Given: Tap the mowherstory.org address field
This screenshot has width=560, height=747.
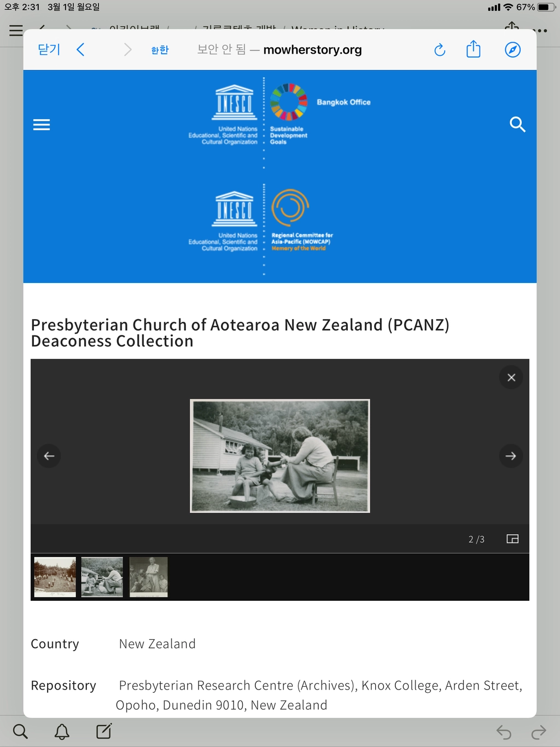Looking at the screenshot, I should point(279,50).
